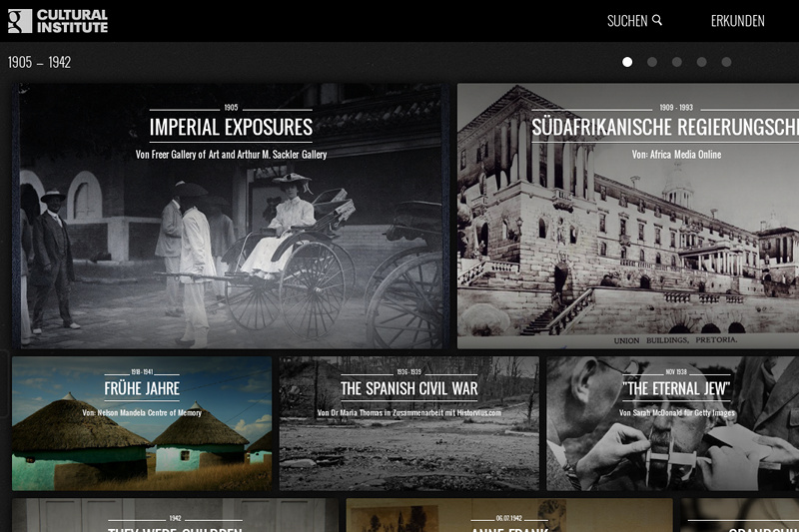Click the 1918-1941 date label

tap(142, 372)
